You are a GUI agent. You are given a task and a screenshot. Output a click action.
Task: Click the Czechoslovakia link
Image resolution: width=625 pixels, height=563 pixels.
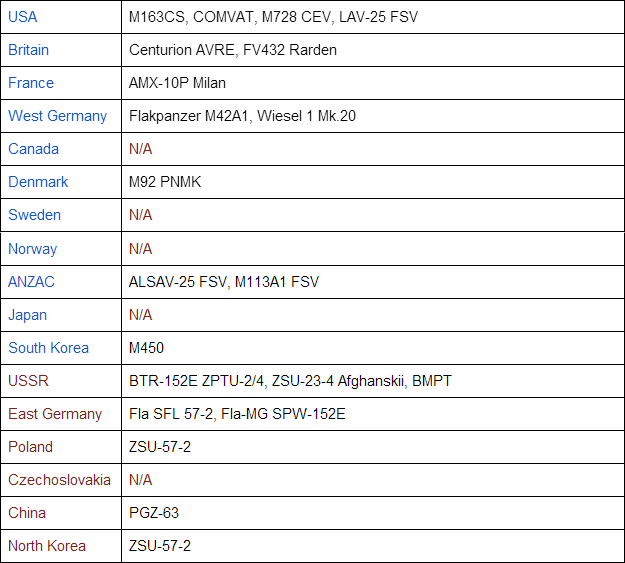(59, 480)
